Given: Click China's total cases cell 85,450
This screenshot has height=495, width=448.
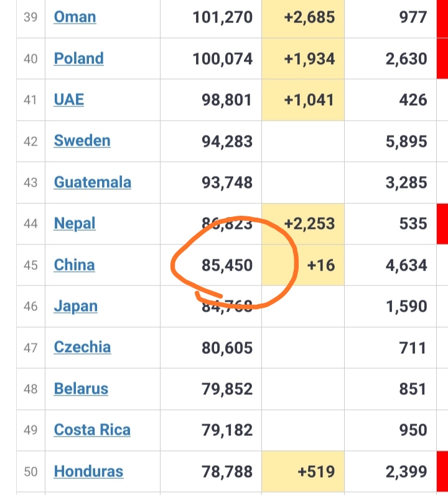Looking at the screenshot, I should (211, 265).
